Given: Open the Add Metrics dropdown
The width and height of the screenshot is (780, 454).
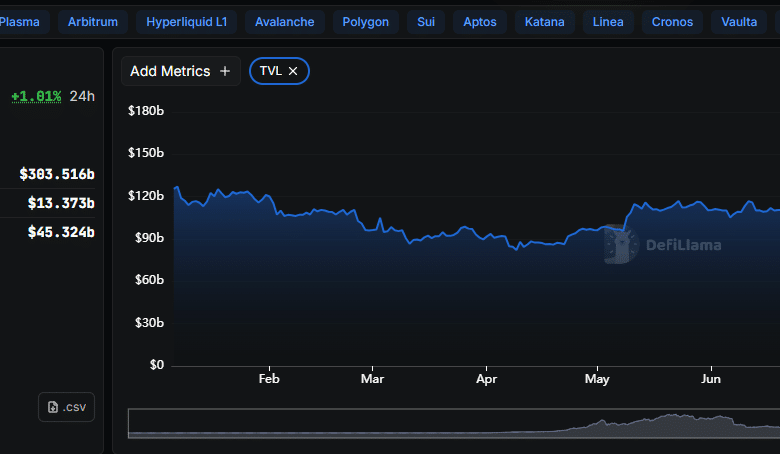Looking at the screenshot, I should [180, 71].
